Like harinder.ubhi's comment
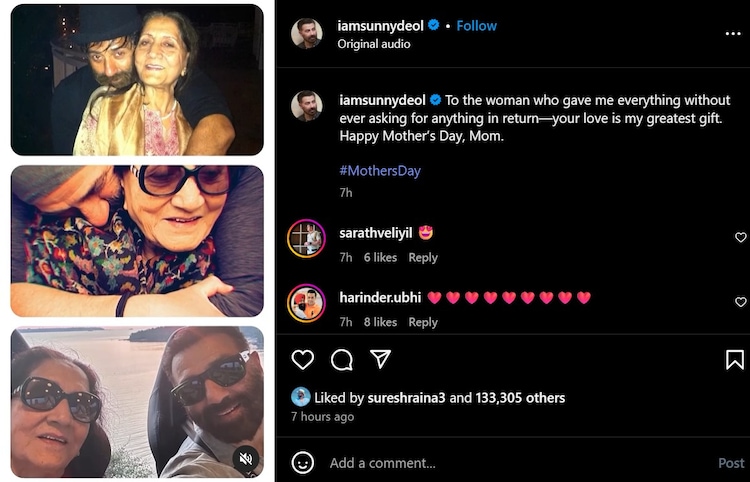This screenshot has height=482, width=750. (740, 302)
